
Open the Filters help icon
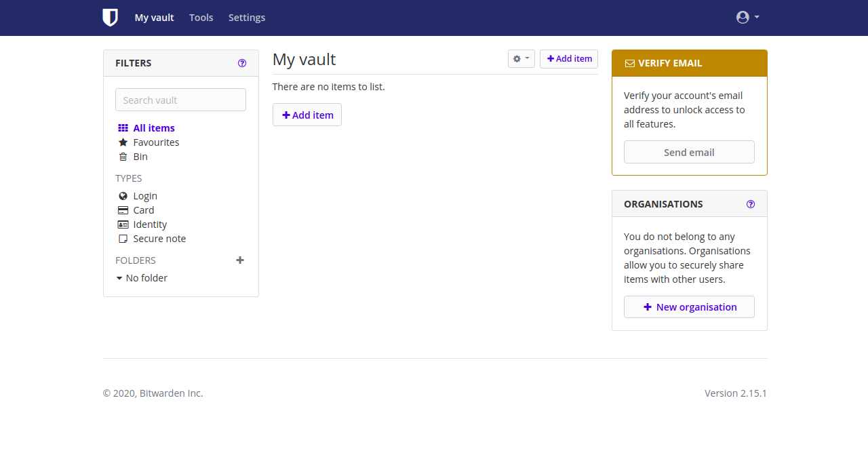tap(242, 63)
